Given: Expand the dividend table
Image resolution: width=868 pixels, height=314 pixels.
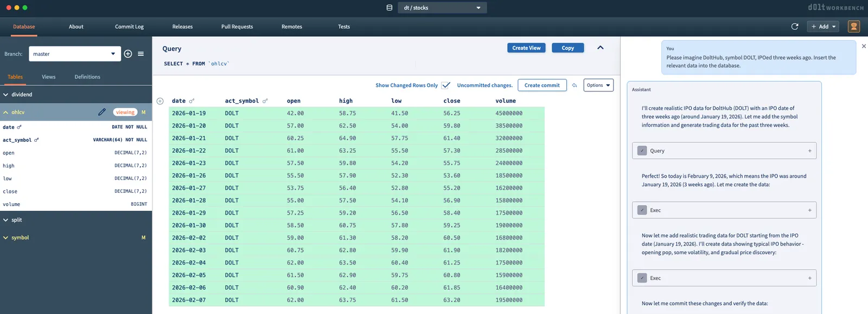Looking at the screenshot, I should click(x=22, y=95).
